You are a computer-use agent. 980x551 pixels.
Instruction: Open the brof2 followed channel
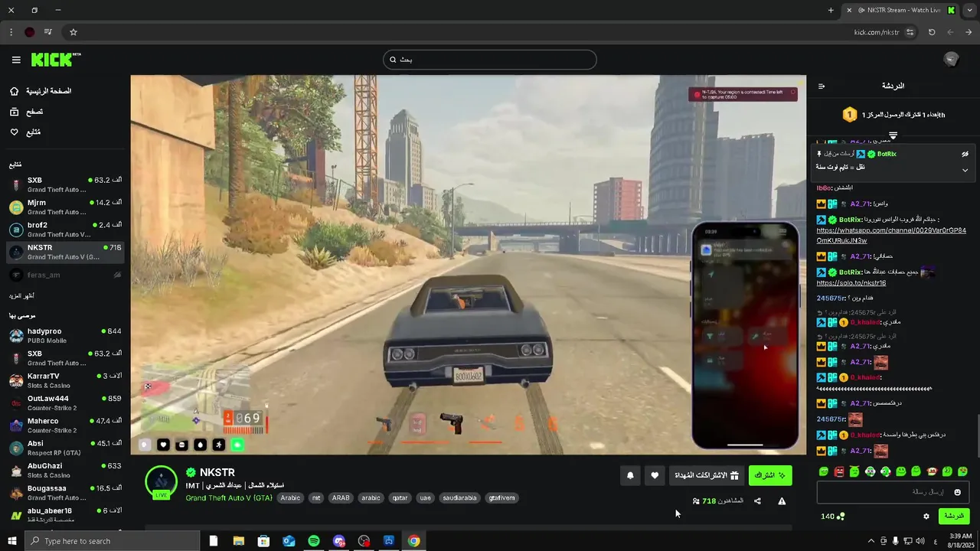coord(65,230)
